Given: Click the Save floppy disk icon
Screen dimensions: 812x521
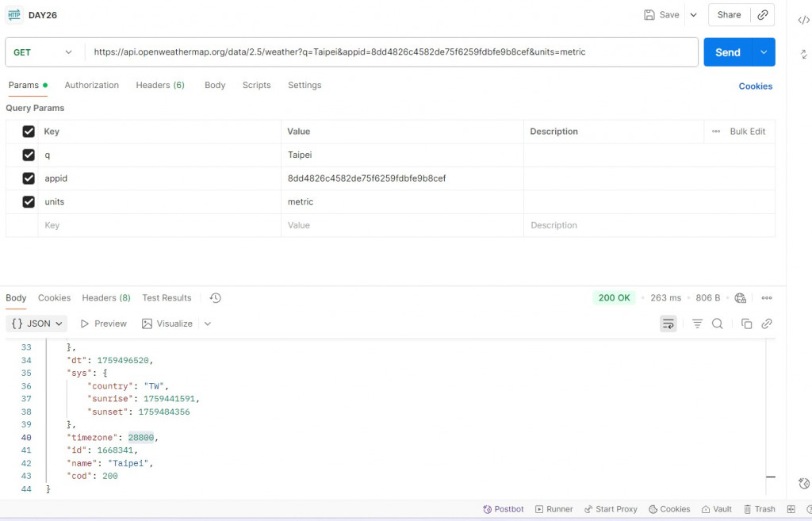Looking at the screenshot, I should [x=649, y=15].
